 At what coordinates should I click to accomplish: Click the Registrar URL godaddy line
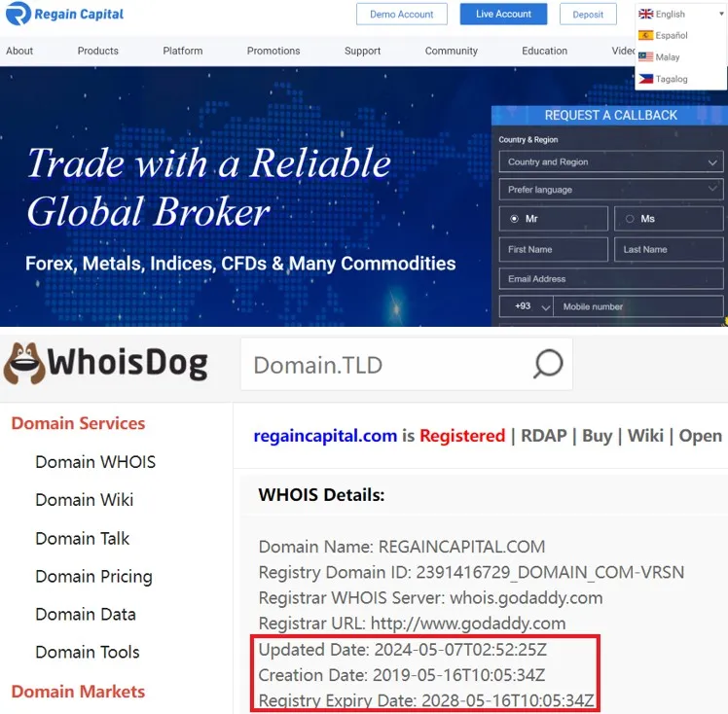pyautogui.click(x=412, y=624)
